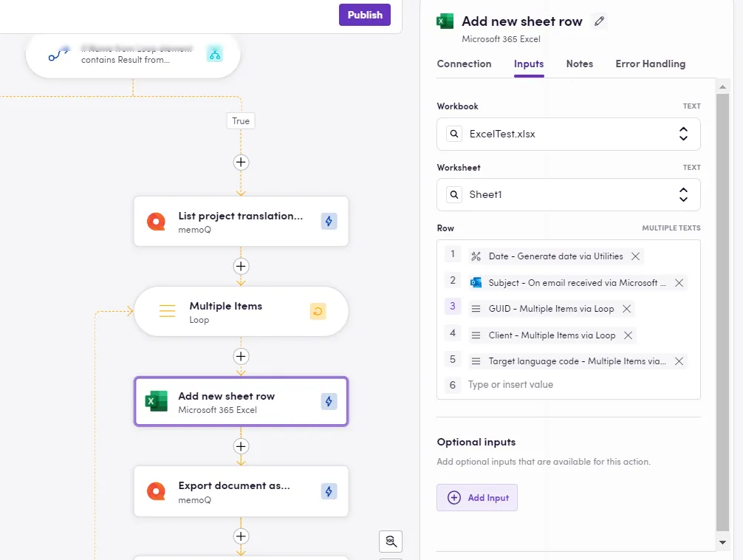The image size is (743, 560).
Task: Click the loop icon on Multiple Items node
Action: (x=317, y=311)
